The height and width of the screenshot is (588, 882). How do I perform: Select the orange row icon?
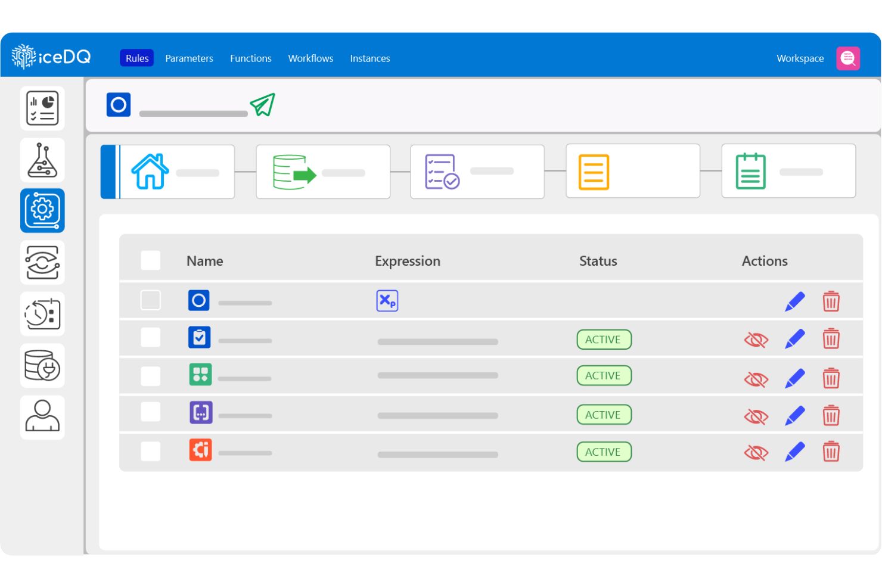[201, 450]
